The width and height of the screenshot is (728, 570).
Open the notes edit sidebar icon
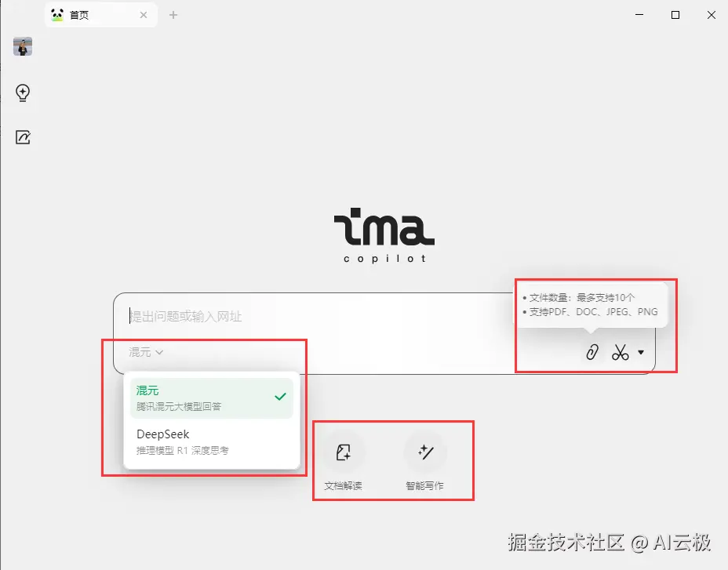click(x=23, y=137)
